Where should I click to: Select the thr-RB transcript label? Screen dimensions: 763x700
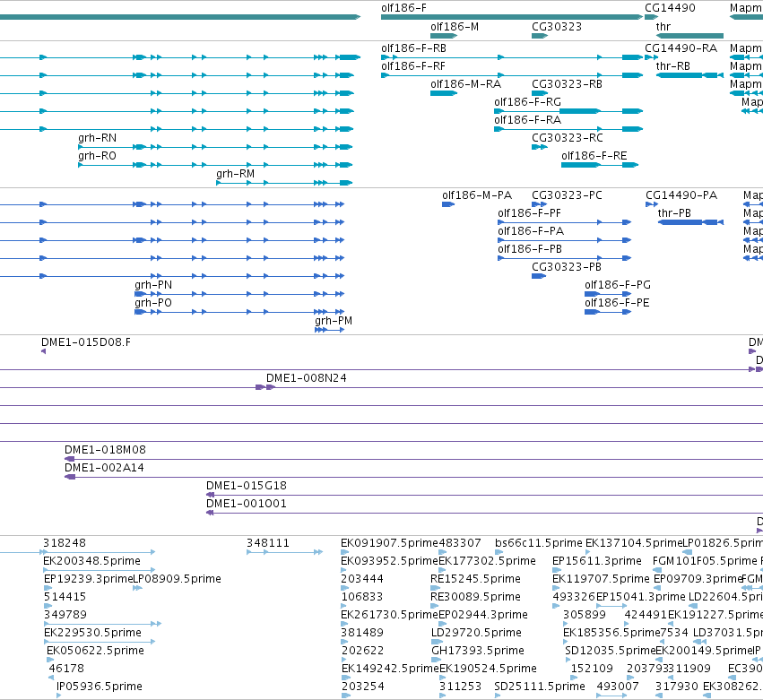coord(673,66)
